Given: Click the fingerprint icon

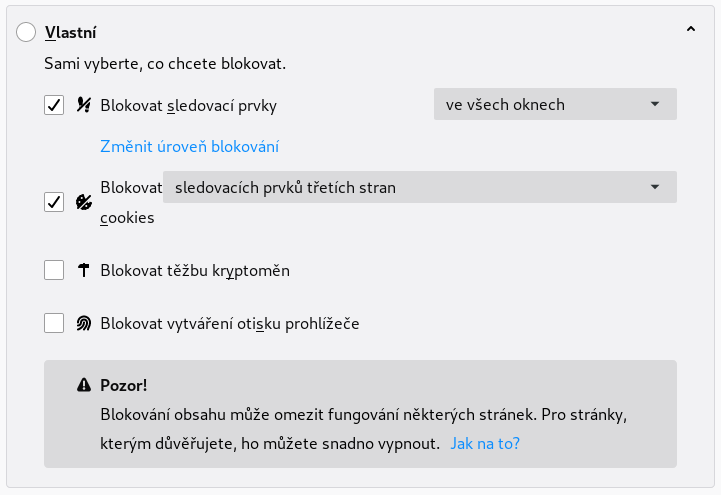Looking at the screenshot, I should pyautogui.click(x=84, y=324).
